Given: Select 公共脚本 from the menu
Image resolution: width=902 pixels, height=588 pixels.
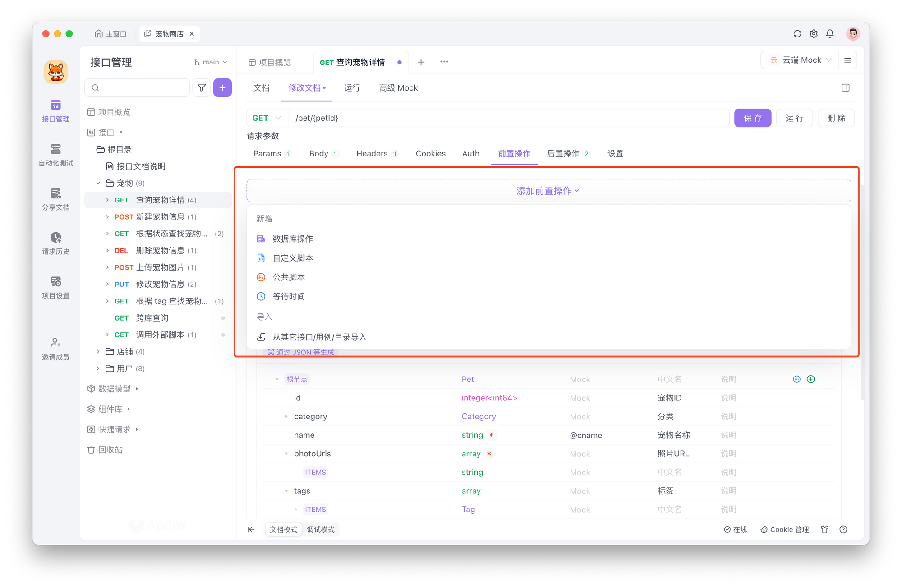Looking at the screenshot, I should pos(289,277).
